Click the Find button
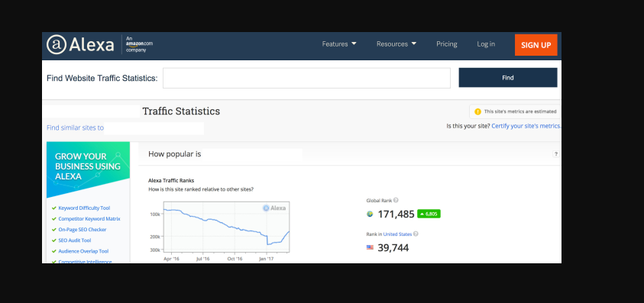This screenshot has width=644, height=303. coord(508,78)
